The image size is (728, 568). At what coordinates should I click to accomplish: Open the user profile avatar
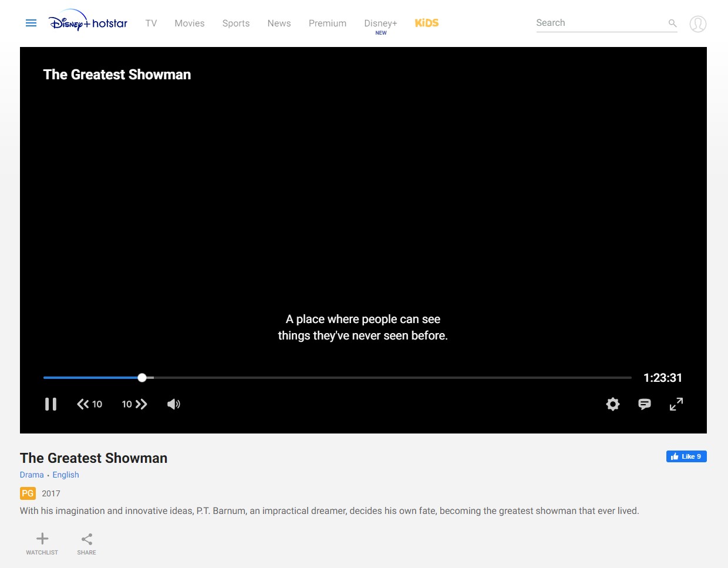697,24
